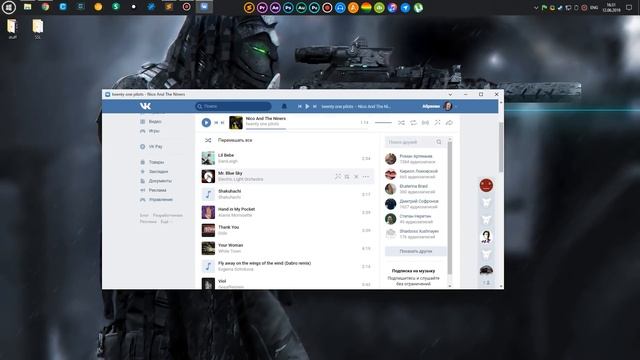
Task: Click the friends list scrollbar
Action: pos(450,208)
